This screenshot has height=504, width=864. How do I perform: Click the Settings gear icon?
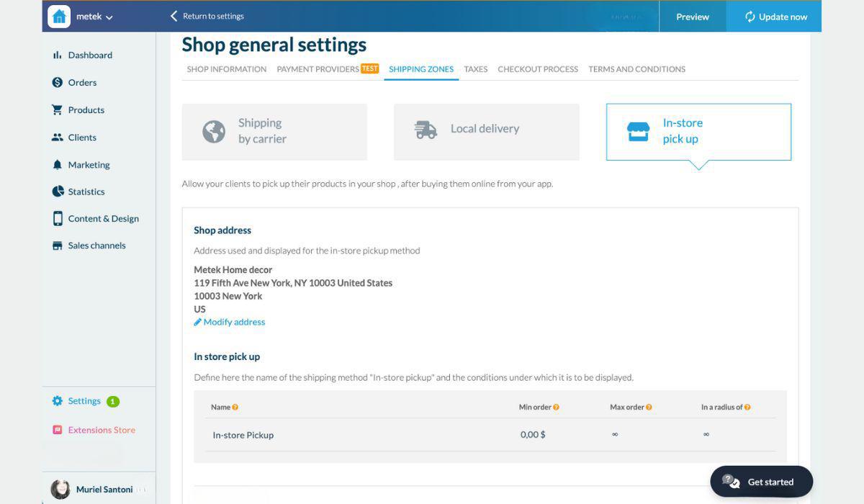pyautogui.click(x=58, y=401)
